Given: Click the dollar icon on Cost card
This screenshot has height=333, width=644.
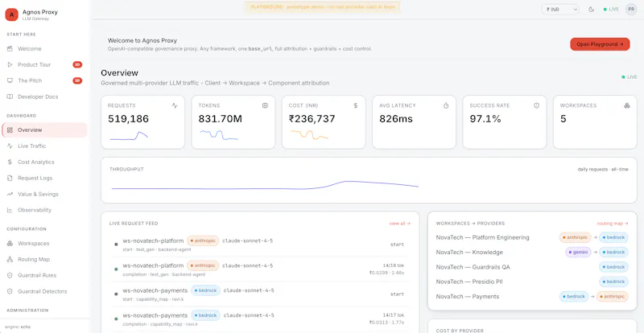Looking at the screenshot, I should [356, 105].
